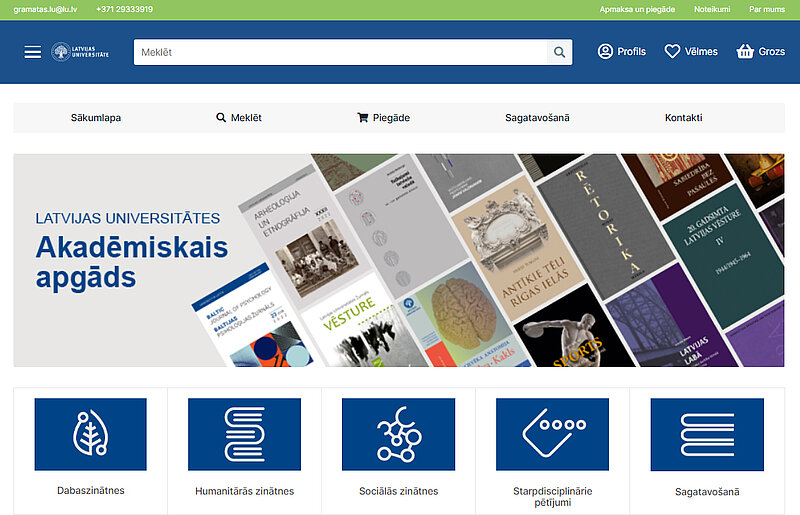Click the Humanitārās zinātnes category label

[244, 491]
